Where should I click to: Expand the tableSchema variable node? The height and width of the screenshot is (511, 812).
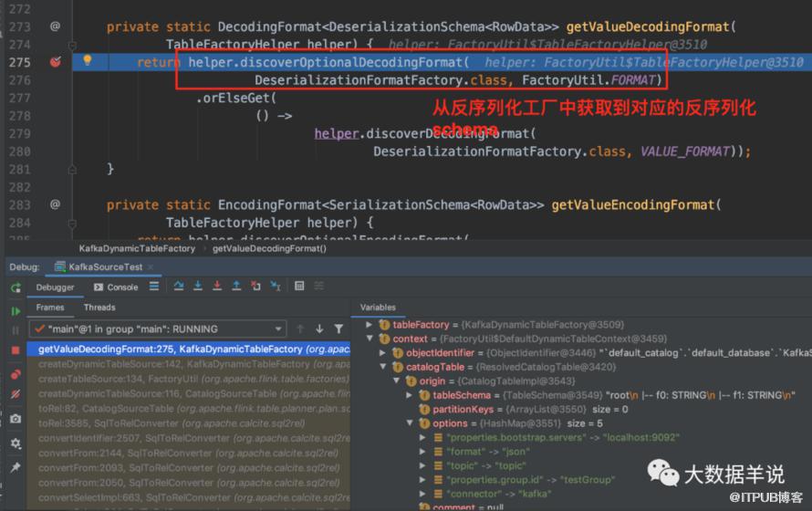point(409,395)
